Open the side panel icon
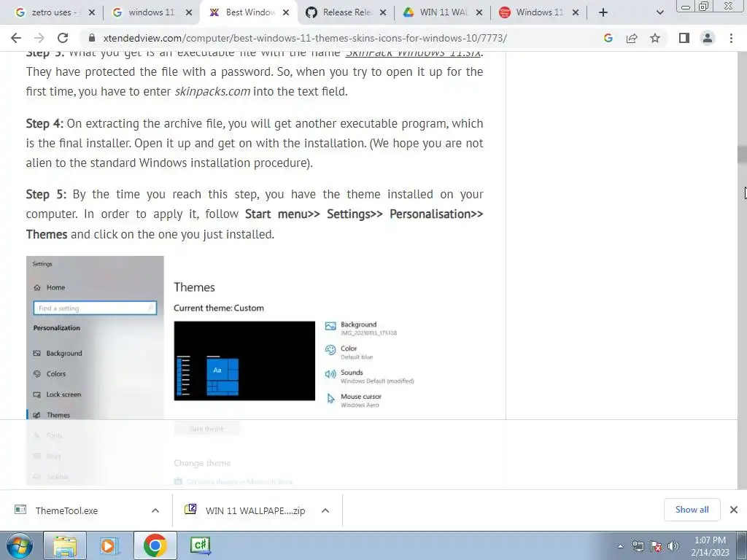747x560 pixels. point(684,38)
